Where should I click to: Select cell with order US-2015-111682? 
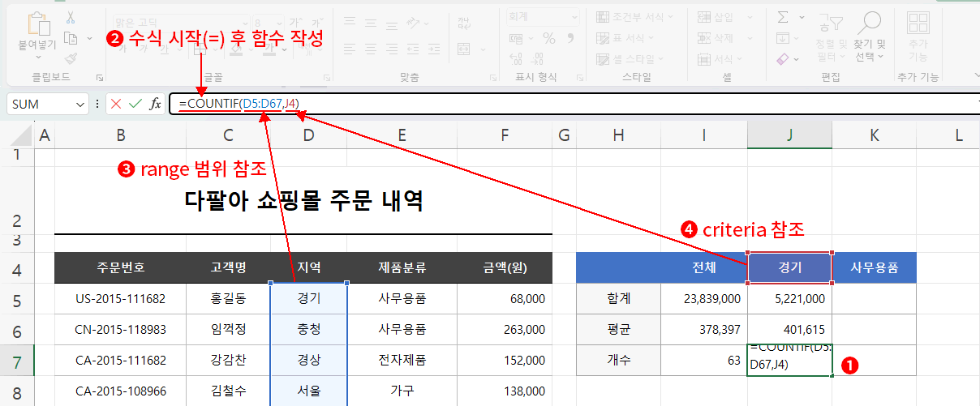coord(121,298)
